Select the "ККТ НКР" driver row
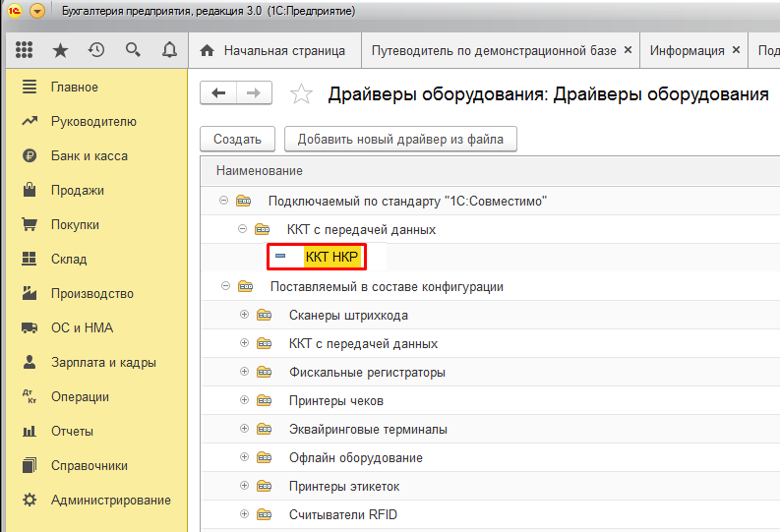This screenshot has height=532, width=780. tap(331, 258)
